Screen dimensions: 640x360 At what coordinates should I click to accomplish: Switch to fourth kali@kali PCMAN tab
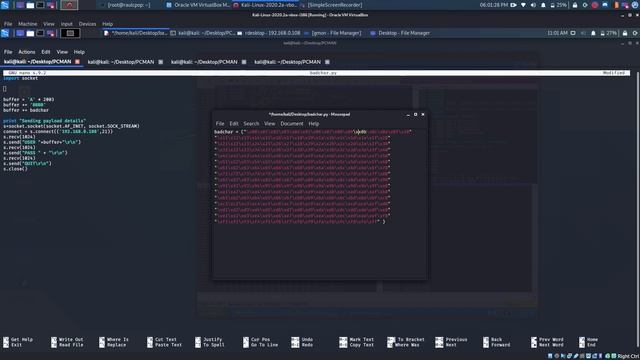pyautogui.click(x=287, y=62)
